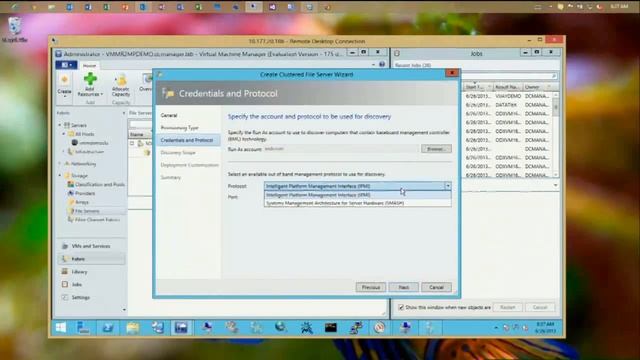640x360 pixels.
Task: Select the VIJAYDEMO job row
Action: [508, 96]
